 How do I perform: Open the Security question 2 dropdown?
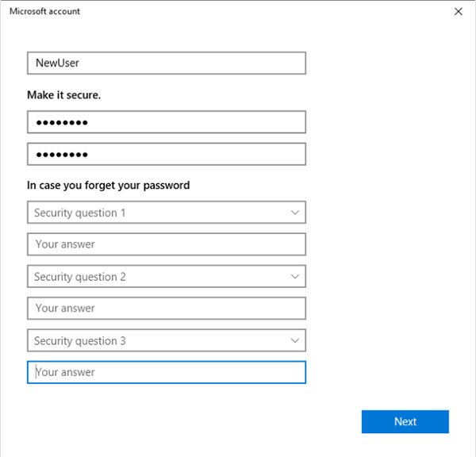tap(167, 276)
